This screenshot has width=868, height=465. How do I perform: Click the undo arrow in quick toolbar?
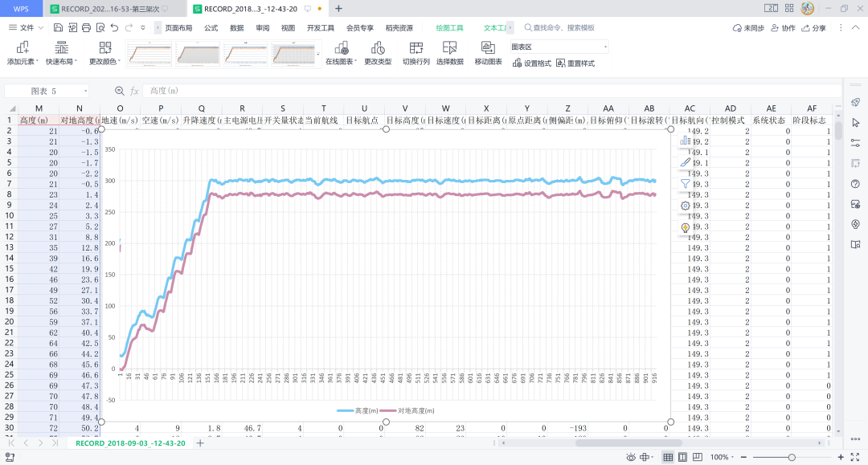[115, 27]
